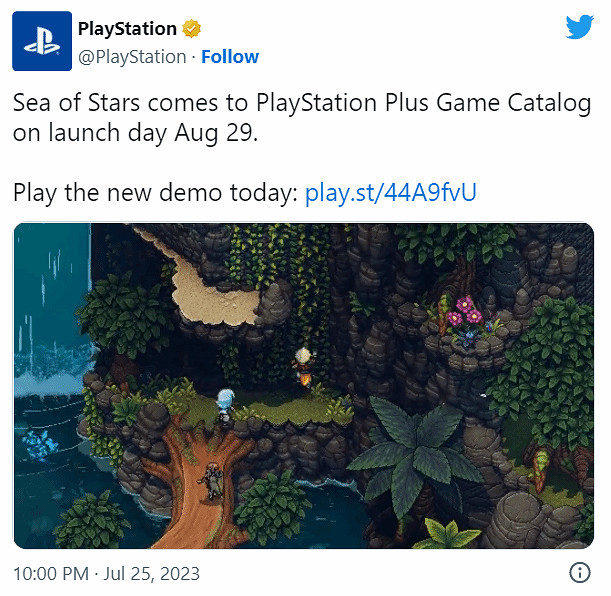
Task: Click the blue crystal in the water
Action: (39, 444)
